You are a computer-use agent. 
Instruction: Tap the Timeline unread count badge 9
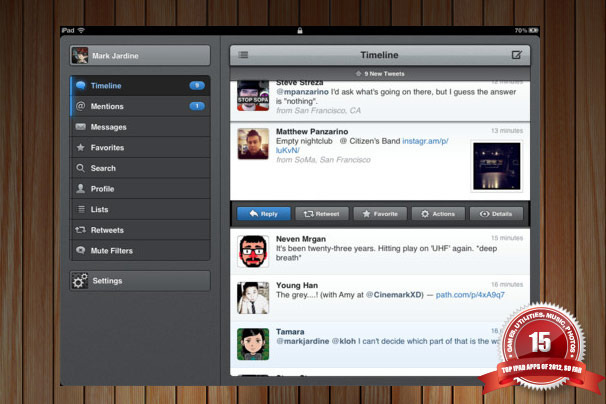197,85
